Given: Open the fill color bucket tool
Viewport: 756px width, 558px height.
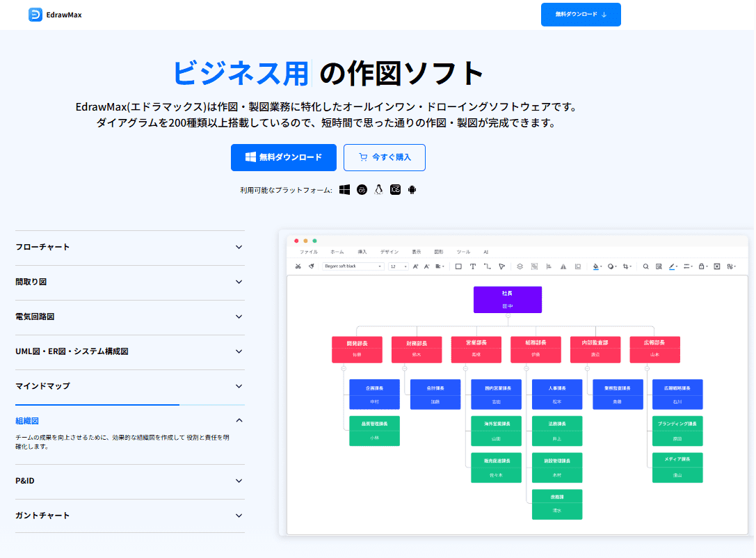Looking at the screenshot, I should [x=597, y=266].
